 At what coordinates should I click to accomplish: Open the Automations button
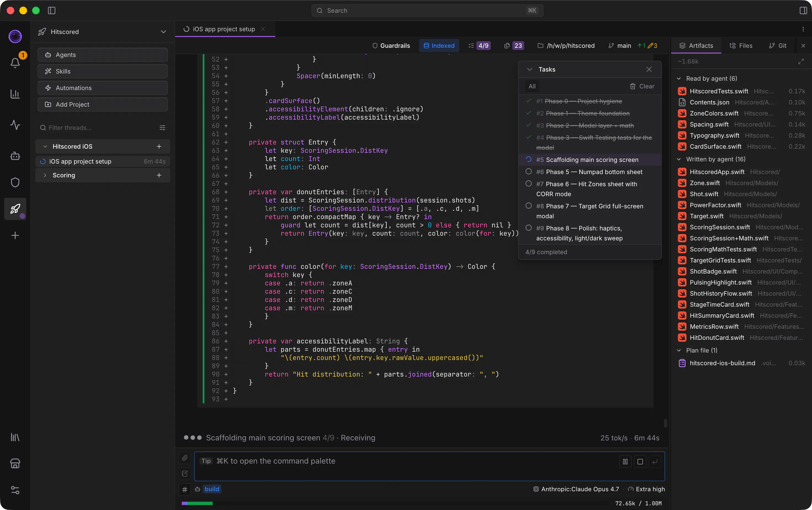(102, 88)
